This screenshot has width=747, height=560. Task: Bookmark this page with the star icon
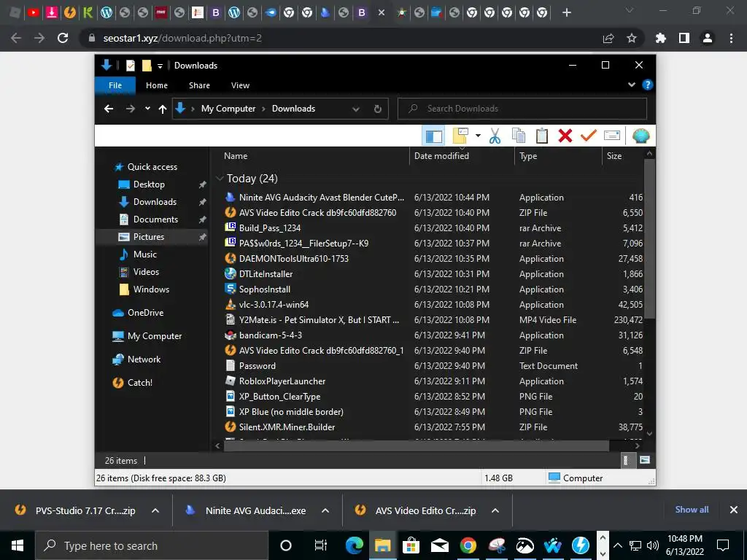pos(632,38)
